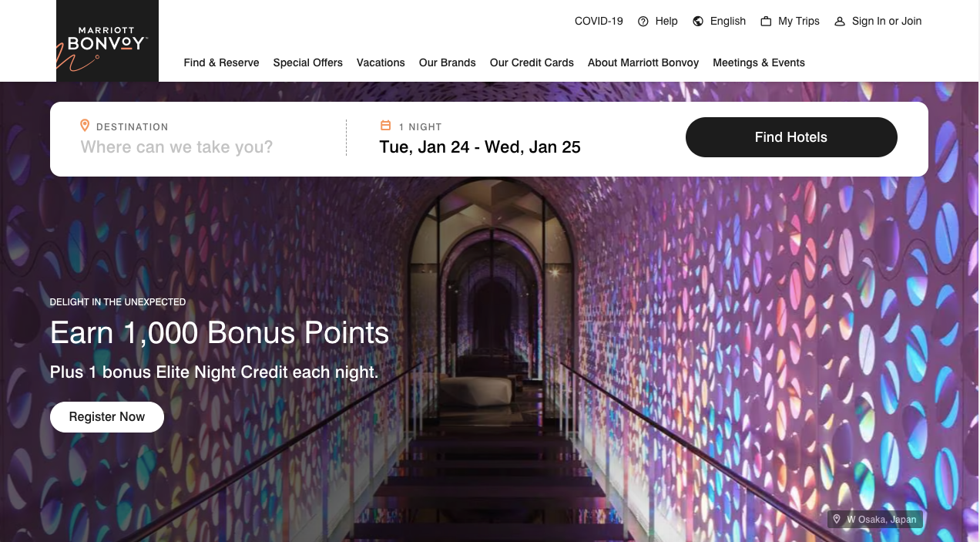Click the Help question mark icon
980x542 pixels.
(x=643, y=22)
